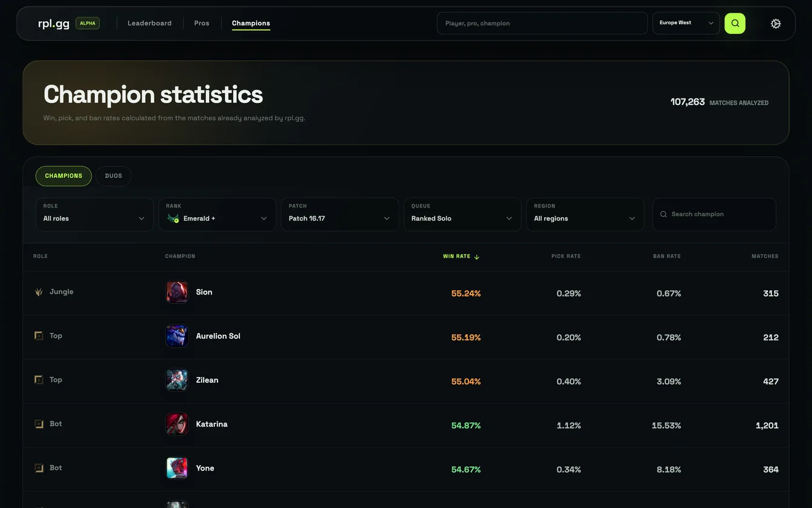Click the Sion champion name
Image resolution: width=812 pixels, height=508 pixels.
pos(204,292)
